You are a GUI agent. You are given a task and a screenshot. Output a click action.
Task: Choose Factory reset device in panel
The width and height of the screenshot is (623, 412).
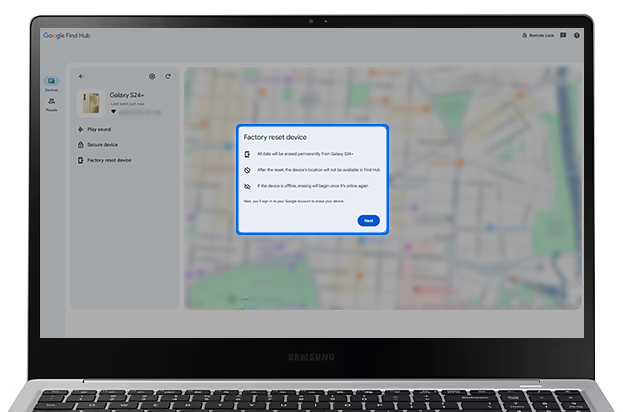108,160
